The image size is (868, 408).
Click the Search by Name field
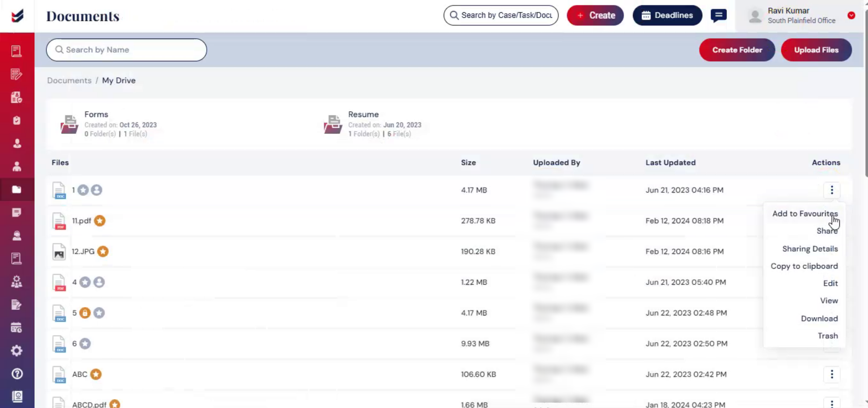127,50
